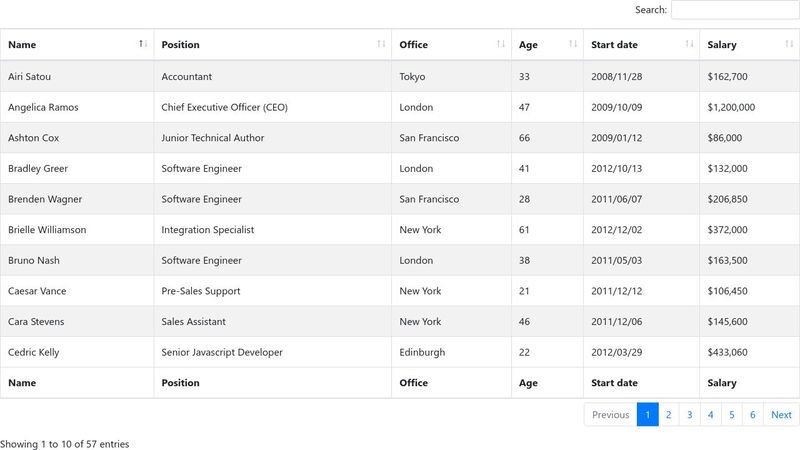The width and height of the screenshot is (800, 450).
Task: Click the Brielle Williamson Integration Specialist cell
Action: [x=272, y=230]
